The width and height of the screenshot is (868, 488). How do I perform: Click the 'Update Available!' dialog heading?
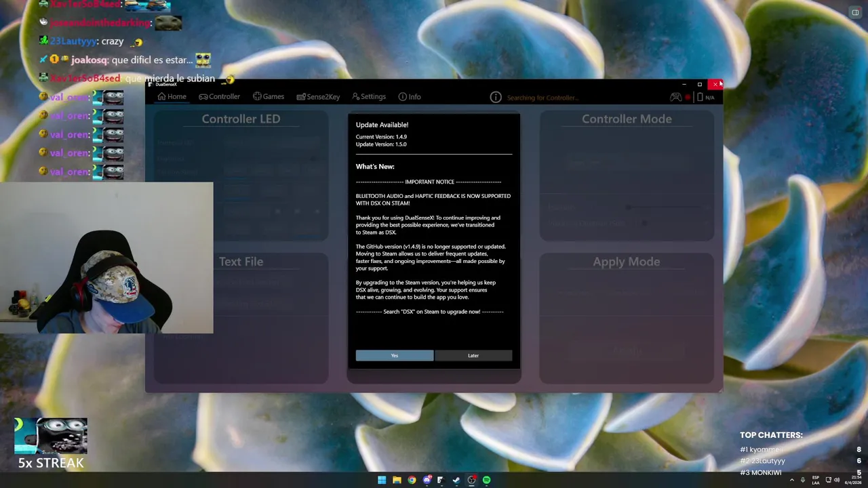382,125
